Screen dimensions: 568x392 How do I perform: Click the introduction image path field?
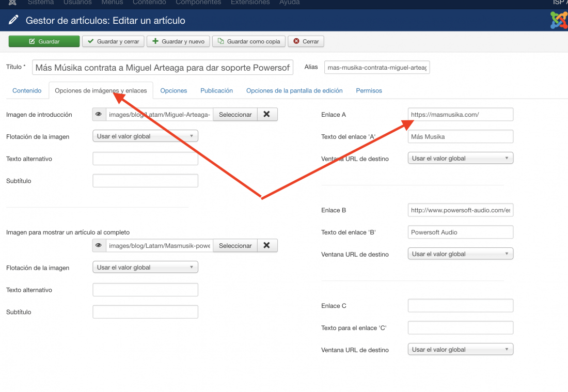(160, 114)
